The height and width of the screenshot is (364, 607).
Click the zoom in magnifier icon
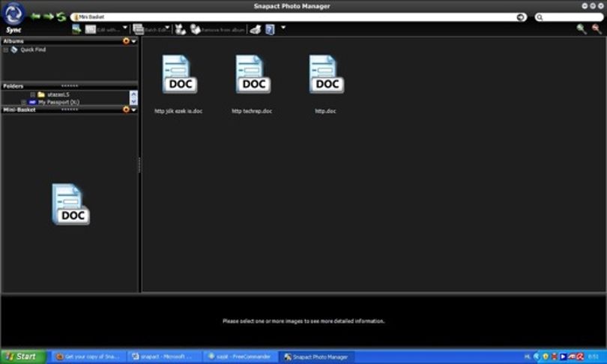[581, 29]
